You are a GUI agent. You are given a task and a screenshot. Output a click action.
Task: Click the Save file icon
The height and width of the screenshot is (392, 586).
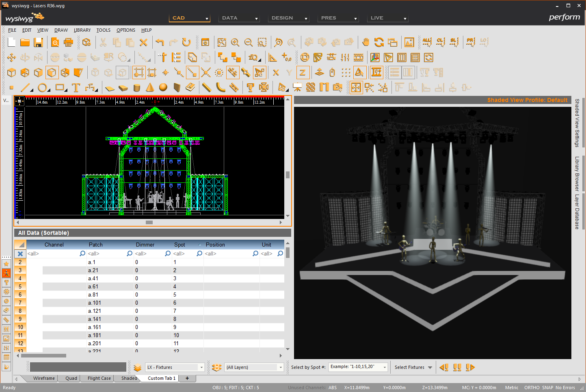pos(38,42)
